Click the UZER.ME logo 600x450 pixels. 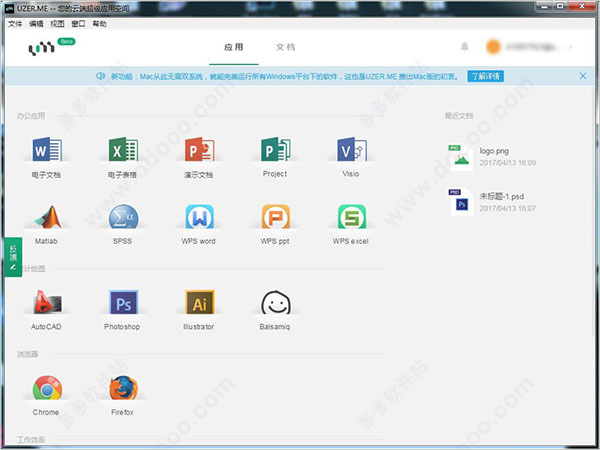[41, 49]
